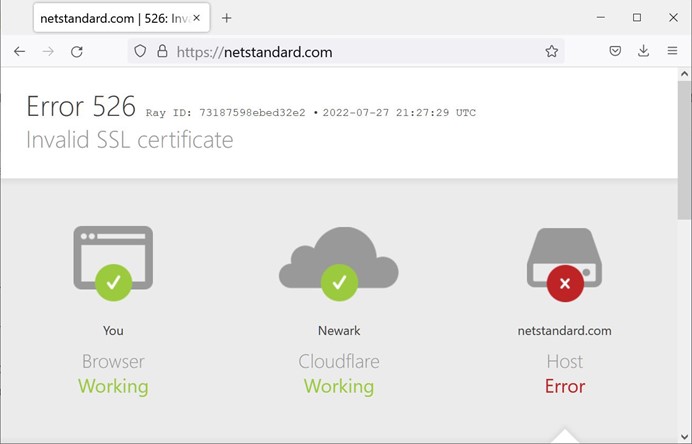692x444 pixels.
Task: Open the downloads panel
Action: pyautogui.click(x=644, y=52)
